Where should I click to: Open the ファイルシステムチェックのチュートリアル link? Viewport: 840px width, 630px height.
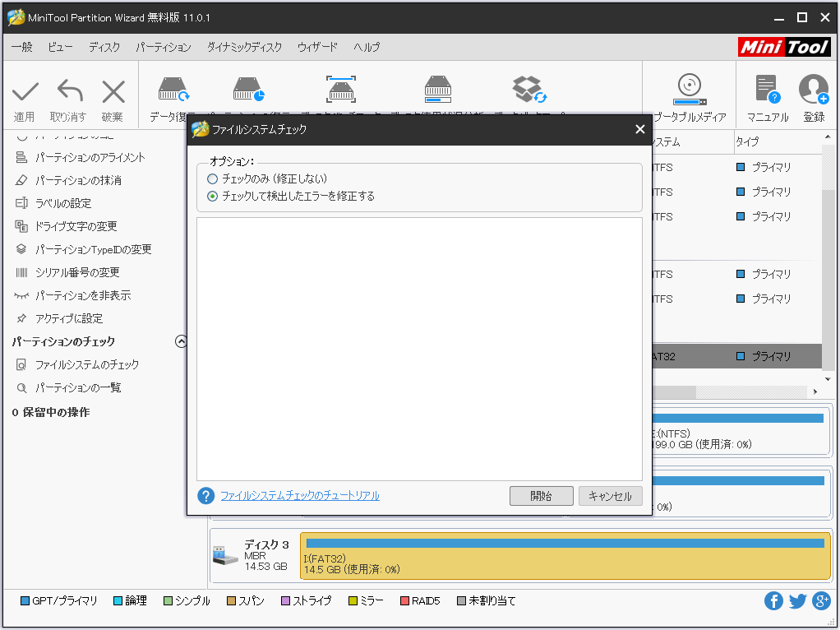(x=299, y=496)
